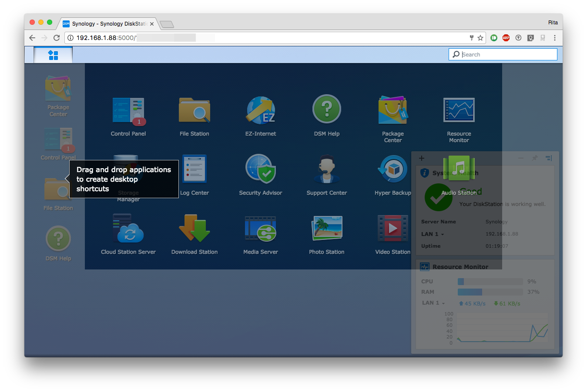Add a widget with the plus button
Image resolution: width=587 pixels, height=392 pixels.
[x=422, y=158]
